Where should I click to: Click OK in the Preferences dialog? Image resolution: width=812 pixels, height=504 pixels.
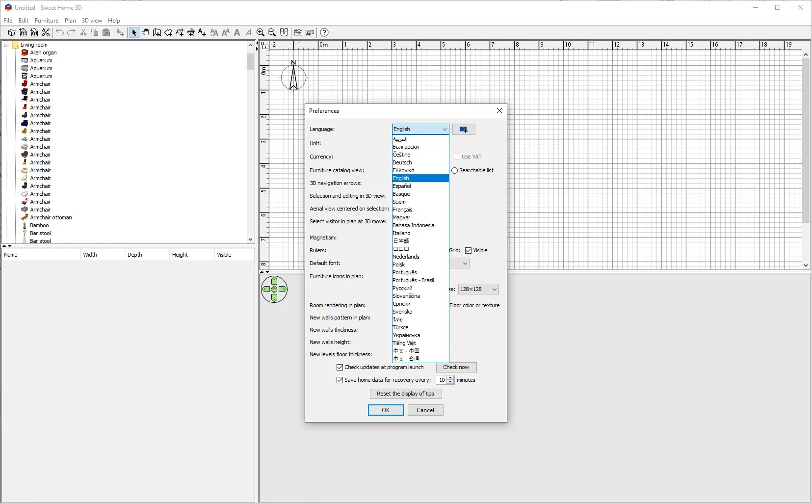386,410
